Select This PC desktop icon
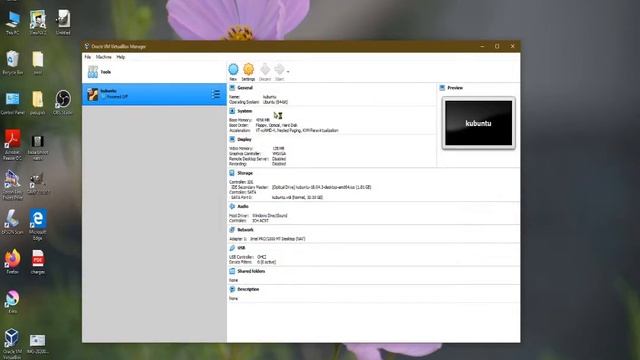The image size is (640, 360). [12, 22]
